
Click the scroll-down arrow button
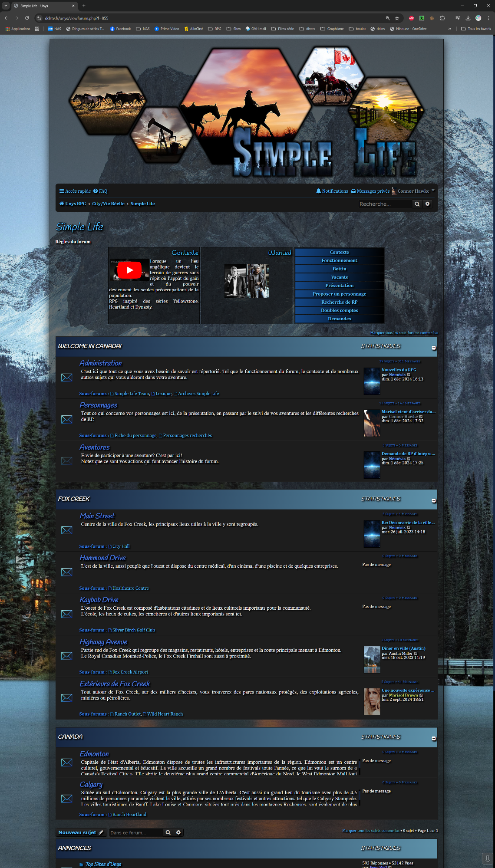pyautogui.click(x=487, y=858)
